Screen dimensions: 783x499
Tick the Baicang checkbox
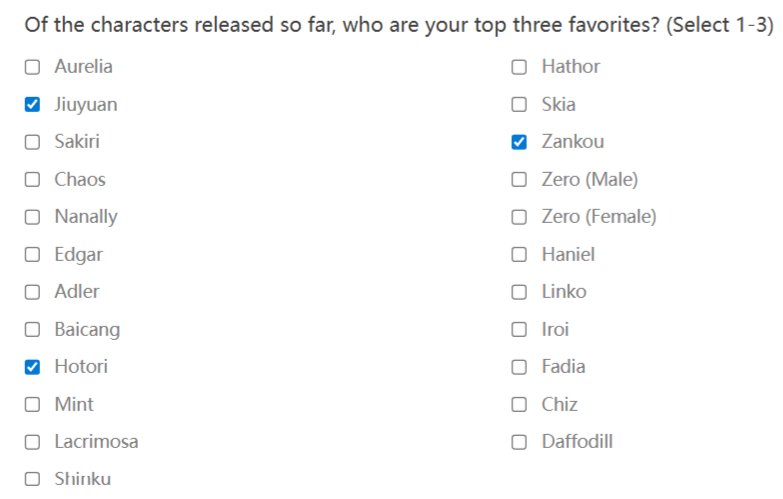pos(32,329)
